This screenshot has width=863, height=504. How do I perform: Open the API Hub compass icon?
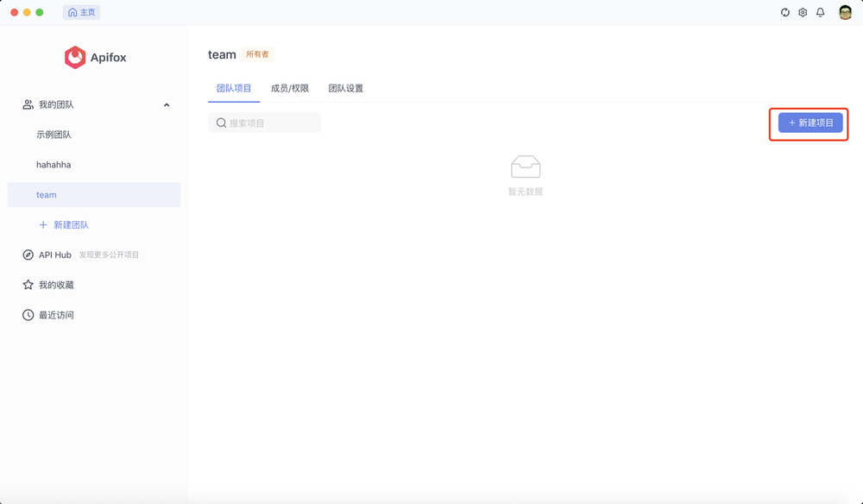point(27,255)
